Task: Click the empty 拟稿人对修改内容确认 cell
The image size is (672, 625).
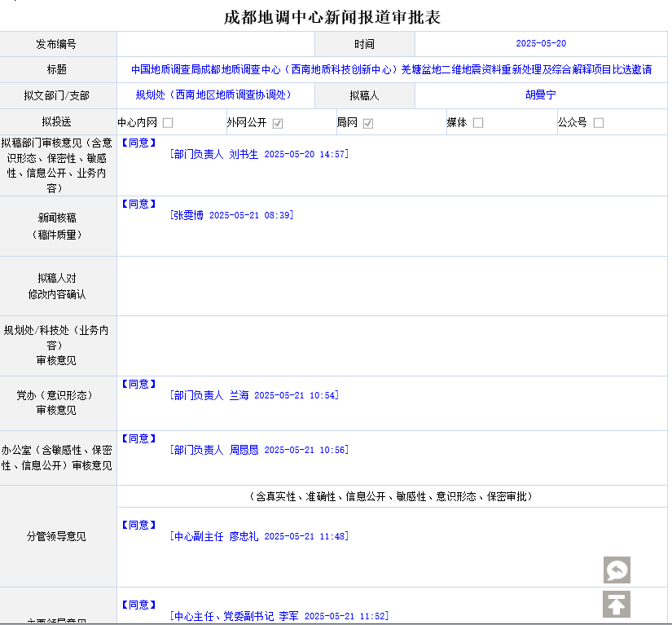Action: (x=392, y=286)
